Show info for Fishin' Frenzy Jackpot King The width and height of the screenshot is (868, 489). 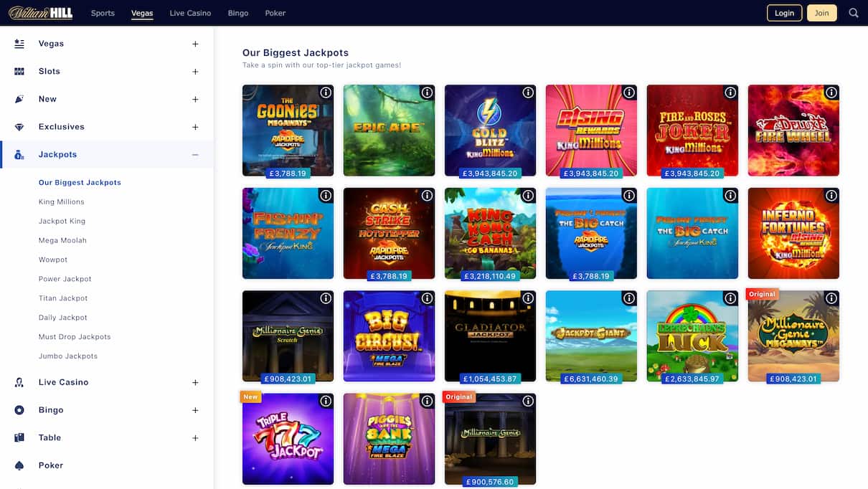pos(326,196)
